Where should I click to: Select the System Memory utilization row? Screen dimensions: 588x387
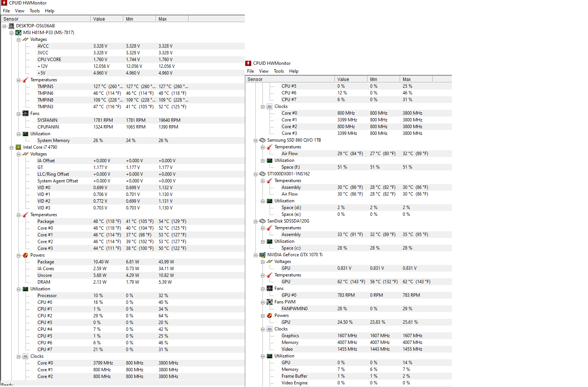coord(123,140)
